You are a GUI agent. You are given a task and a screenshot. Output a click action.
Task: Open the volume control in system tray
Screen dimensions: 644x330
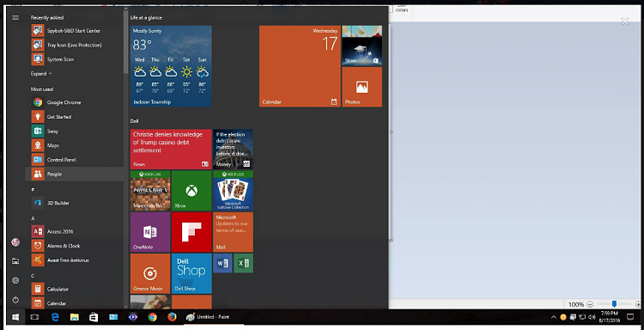[x=592, y=317]
